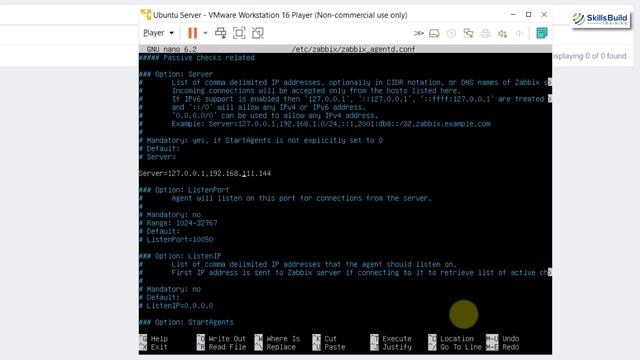Click the '# Mandatory: yes, if StartAgents' line
The height and width of the screenshot is (360, 640).
pyautogui.click(x=261, y=140)
